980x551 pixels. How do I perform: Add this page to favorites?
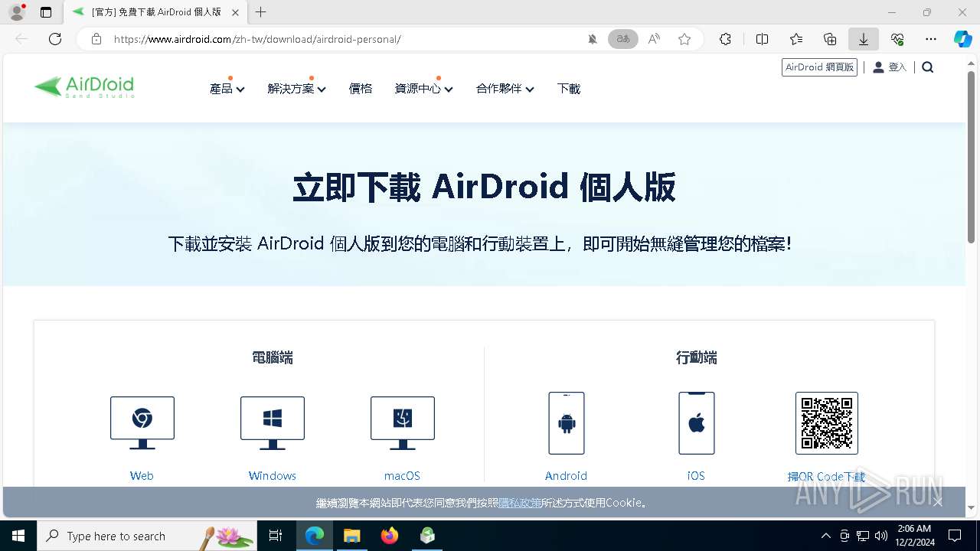[684, 39]
